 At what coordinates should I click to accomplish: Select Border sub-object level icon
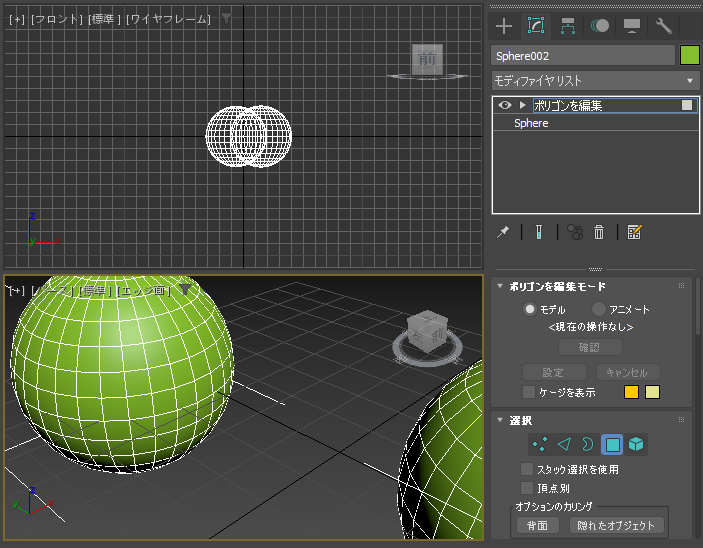tap(587, 444)
